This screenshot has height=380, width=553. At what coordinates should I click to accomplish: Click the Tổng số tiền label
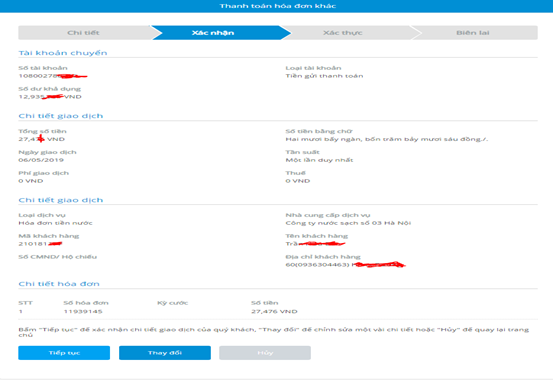tap(42, 131)
